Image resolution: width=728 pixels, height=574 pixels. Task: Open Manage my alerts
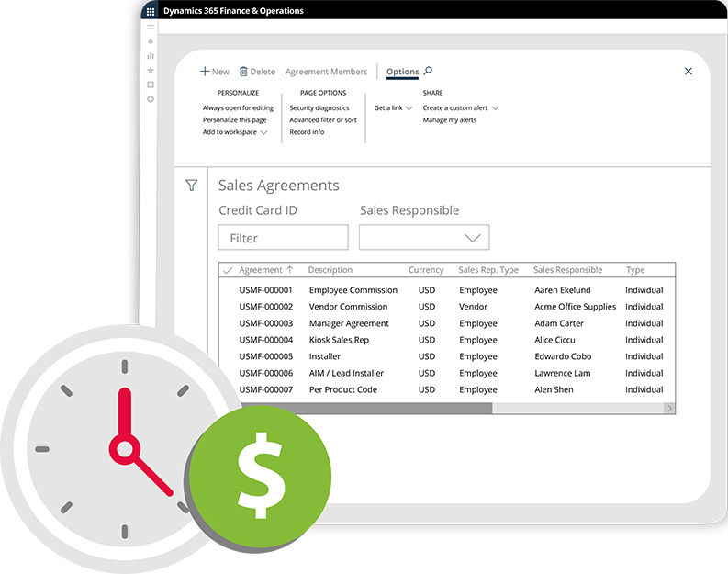click(x=450, y=119)
